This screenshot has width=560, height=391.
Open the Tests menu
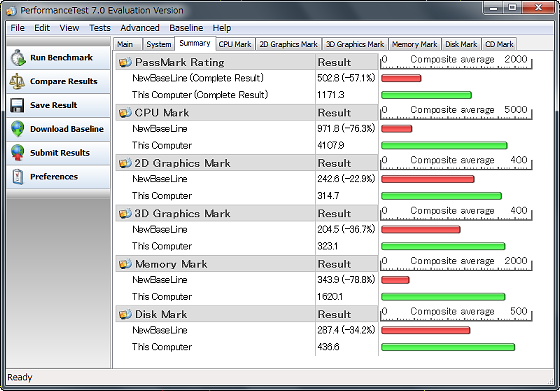pyautogui.click(x=100, y=28)
